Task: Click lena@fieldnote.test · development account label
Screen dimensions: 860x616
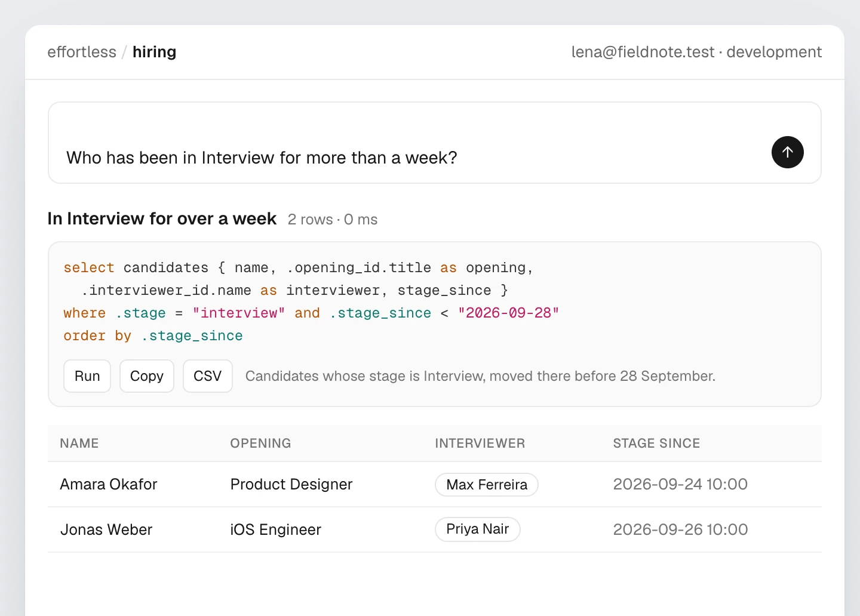Action: click(696, 52)
